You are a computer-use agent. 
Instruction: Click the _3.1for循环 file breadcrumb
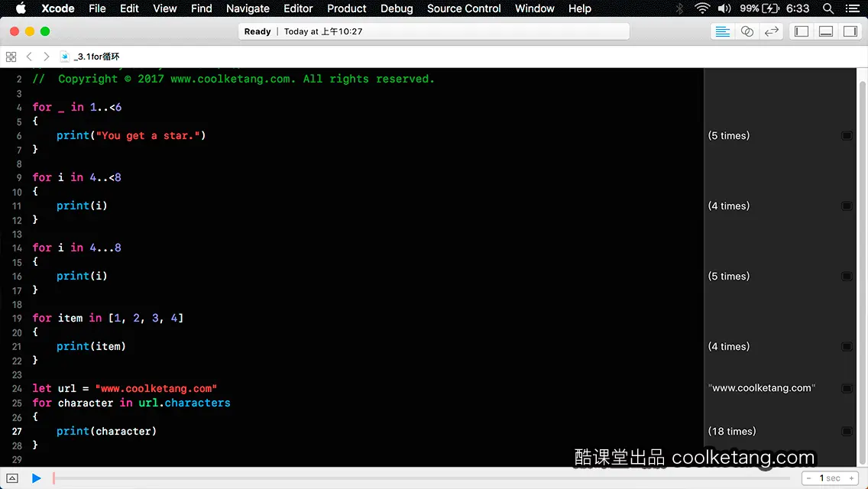(96, 57)
